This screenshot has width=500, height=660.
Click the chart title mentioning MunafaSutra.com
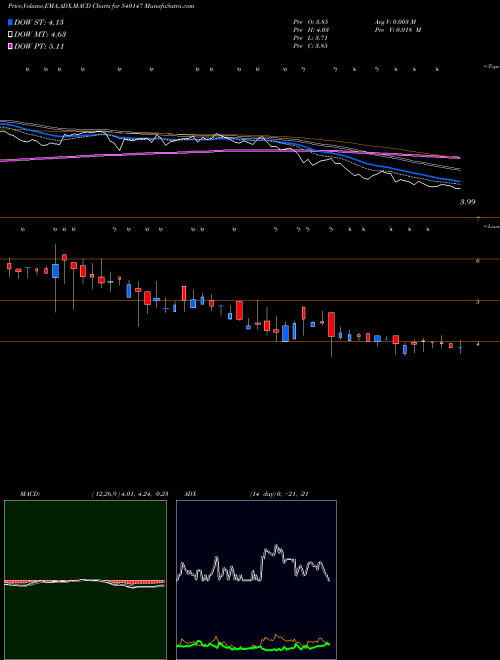point(101,6)
